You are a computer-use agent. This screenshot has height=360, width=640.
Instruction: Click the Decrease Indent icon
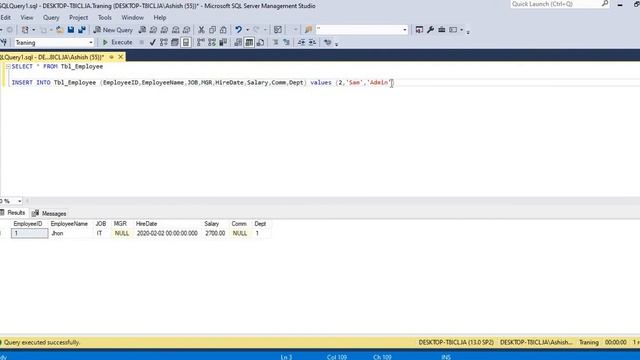point(301,42)
